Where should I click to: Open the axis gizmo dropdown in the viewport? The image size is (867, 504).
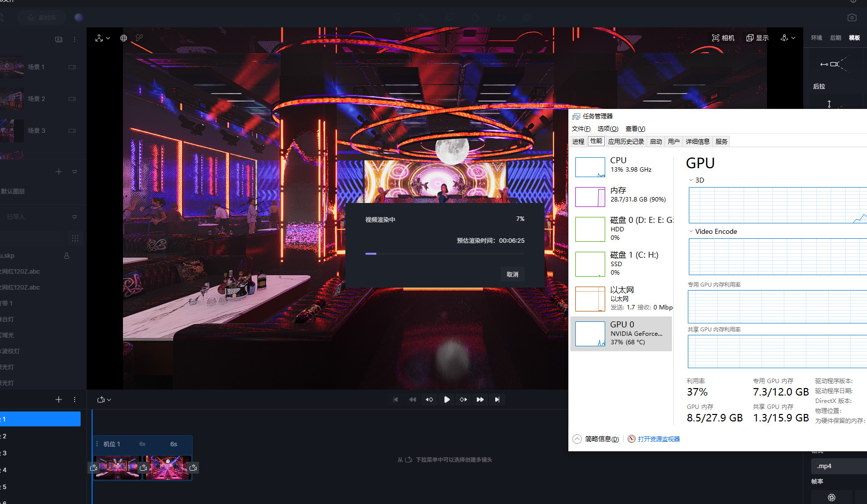click(x=103, y=38)
